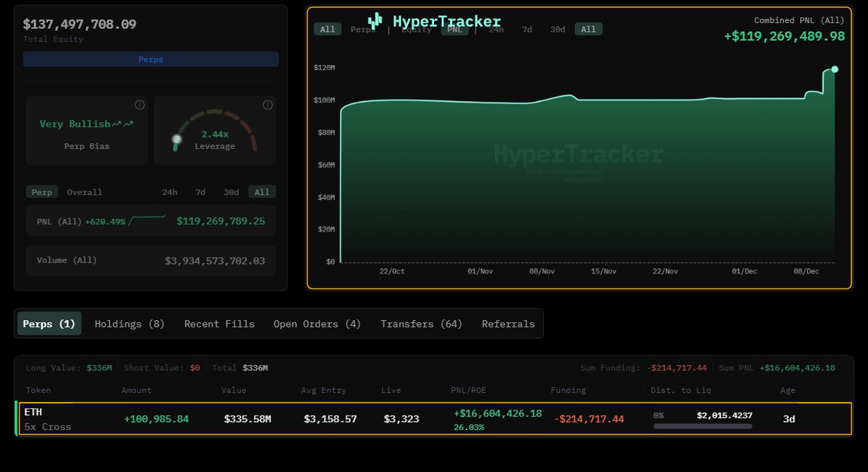This screenshot has height=472, width=868.
Task: Select 24h range in left stats panel
Action: click(x=169, y=192)
